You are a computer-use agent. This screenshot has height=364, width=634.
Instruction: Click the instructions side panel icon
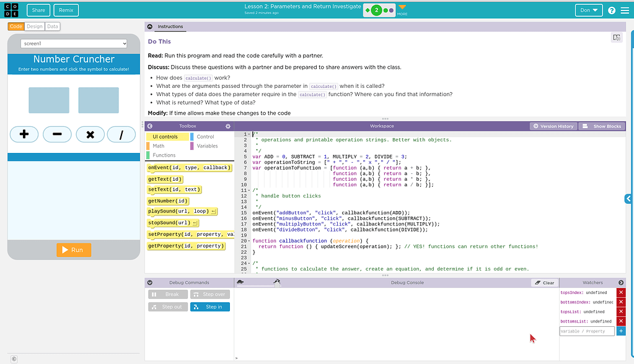click(616, 38)
